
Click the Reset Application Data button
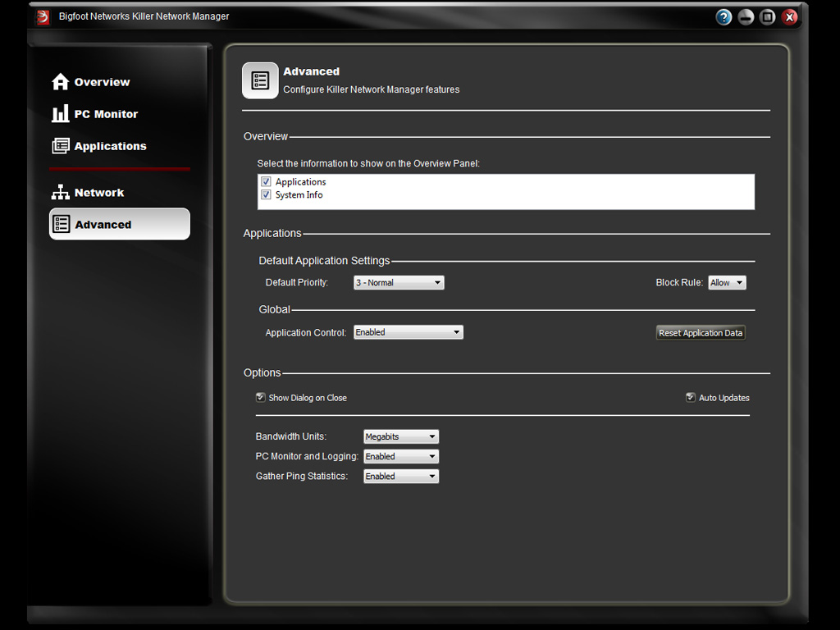pos(701,333)
